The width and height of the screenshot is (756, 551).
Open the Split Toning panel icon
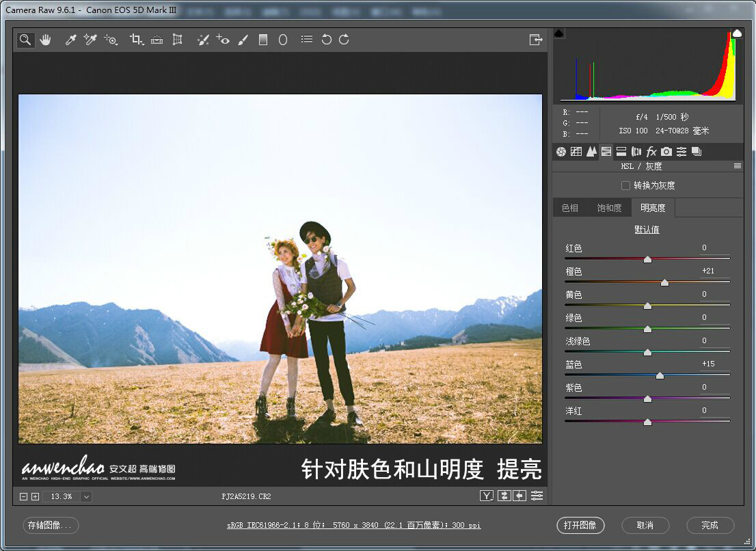pos(621,152)
